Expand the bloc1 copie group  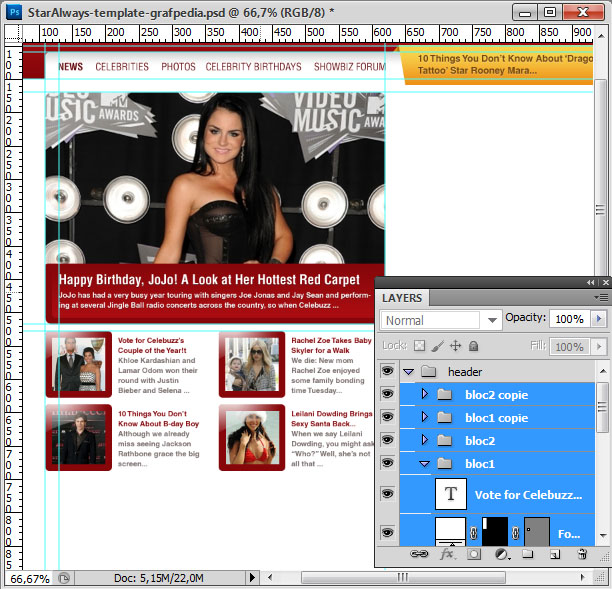[425, 417]
